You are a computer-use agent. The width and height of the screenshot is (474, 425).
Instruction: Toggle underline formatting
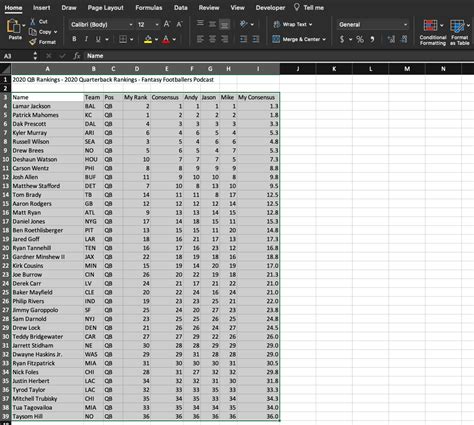[98, 39]
